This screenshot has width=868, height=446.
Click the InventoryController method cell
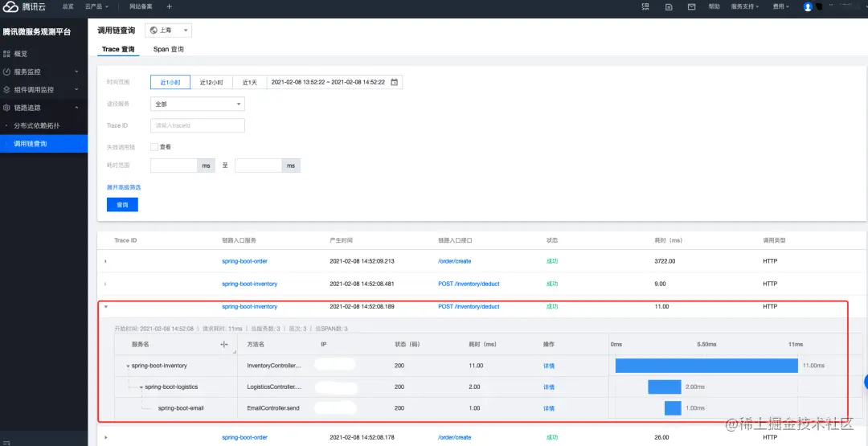coord(275,366)
